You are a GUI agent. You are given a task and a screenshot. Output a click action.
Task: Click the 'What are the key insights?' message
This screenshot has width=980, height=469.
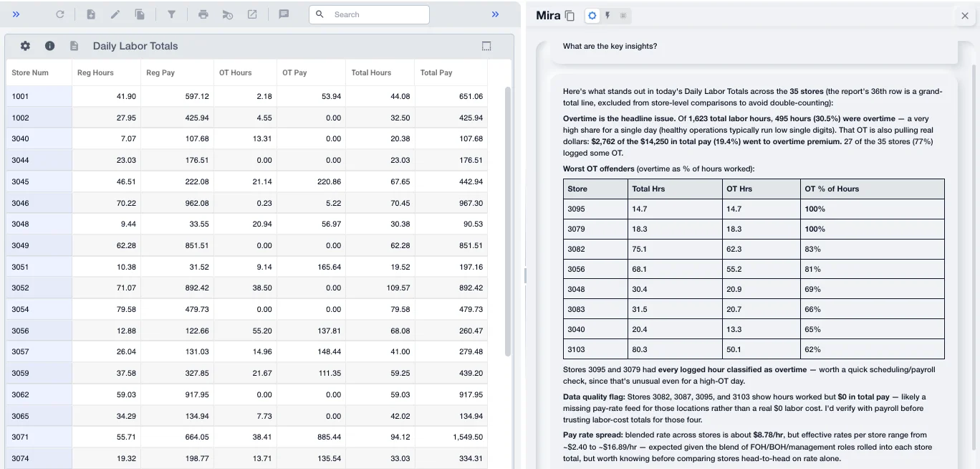pos(610,47)
